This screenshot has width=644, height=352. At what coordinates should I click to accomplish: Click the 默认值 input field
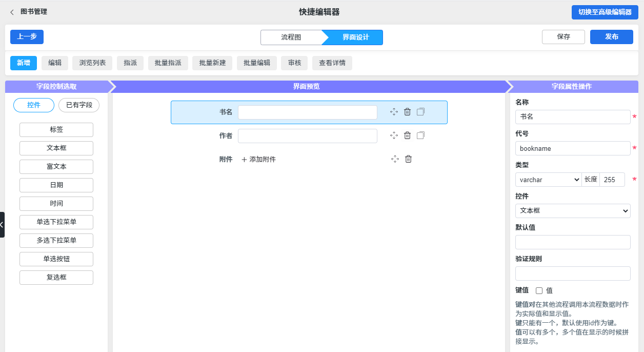click(572, 242)
